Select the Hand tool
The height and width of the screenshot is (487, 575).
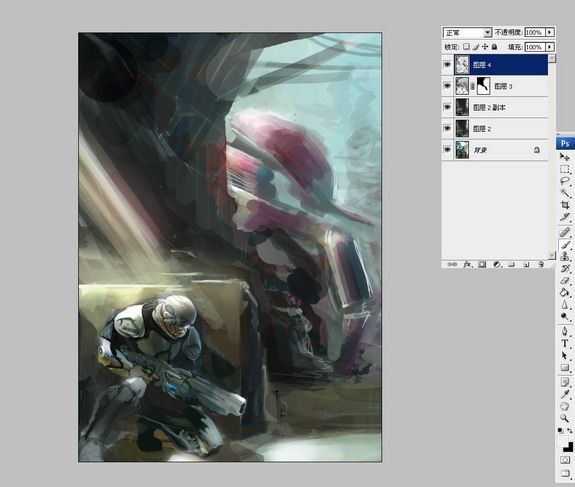click(x=565, y=406)
